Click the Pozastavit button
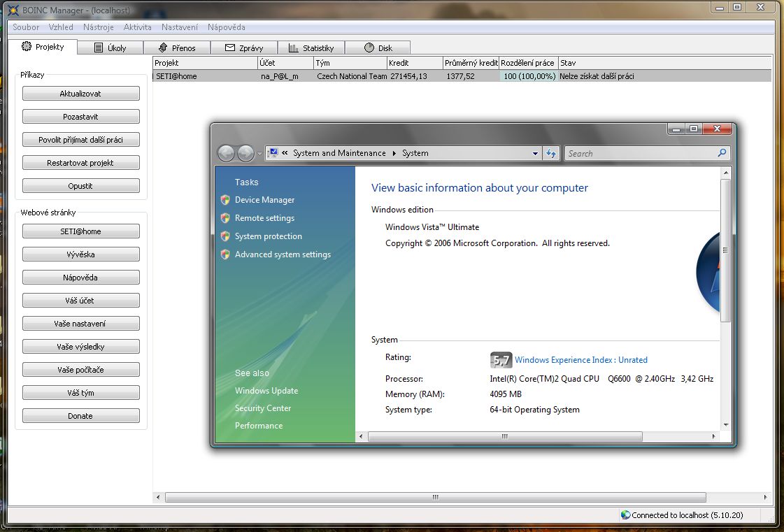The width and height of the screenshot is (784, 532). [80, 117]
